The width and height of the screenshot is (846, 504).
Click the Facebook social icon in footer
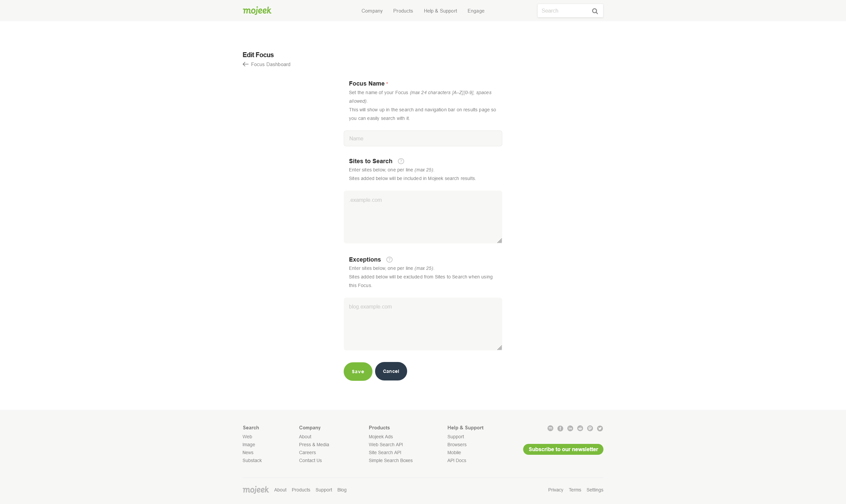(x=560, y=428)
